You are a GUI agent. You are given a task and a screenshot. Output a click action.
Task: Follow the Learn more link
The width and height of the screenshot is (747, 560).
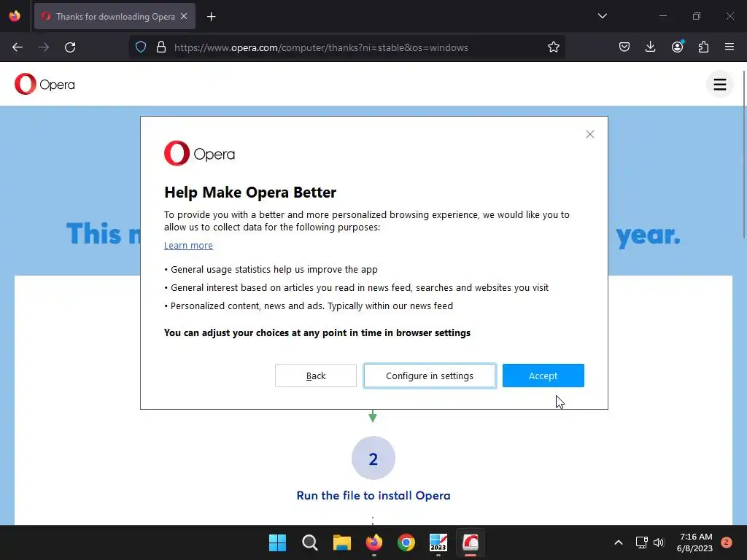tap(188, 245)
